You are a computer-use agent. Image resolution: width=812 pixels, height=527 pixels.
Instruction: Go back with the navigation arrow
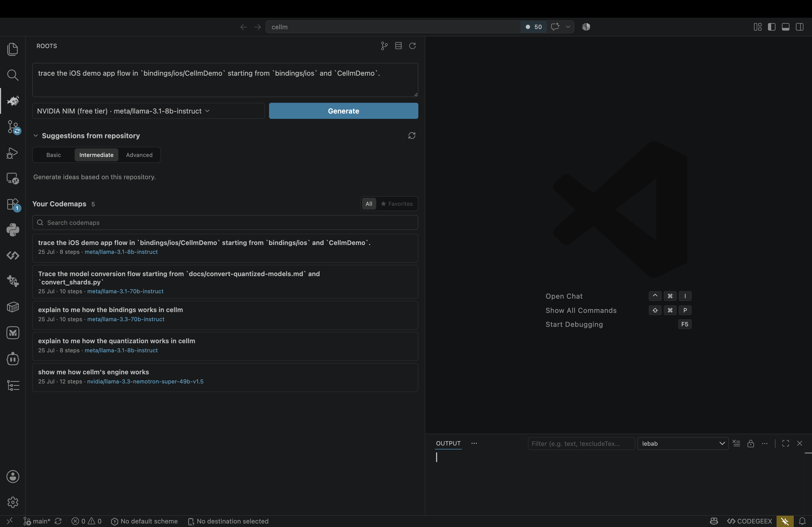pos(243,27)
